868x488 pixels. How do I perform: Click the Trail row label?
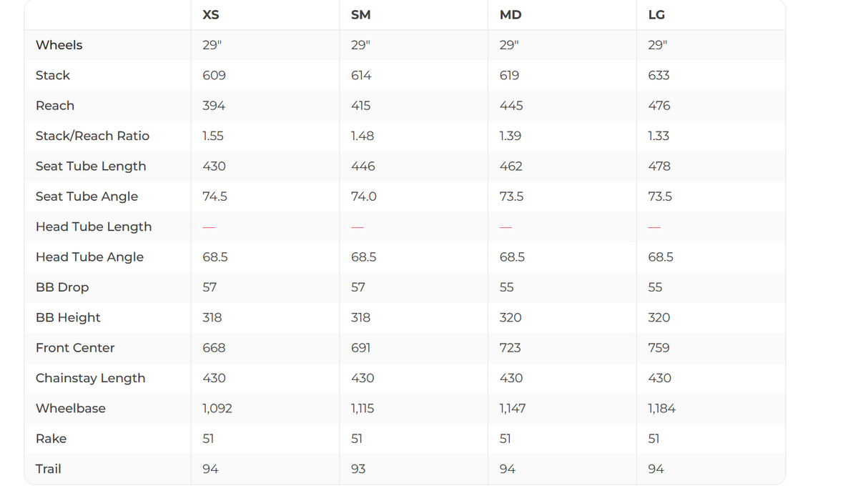(48, 469)
